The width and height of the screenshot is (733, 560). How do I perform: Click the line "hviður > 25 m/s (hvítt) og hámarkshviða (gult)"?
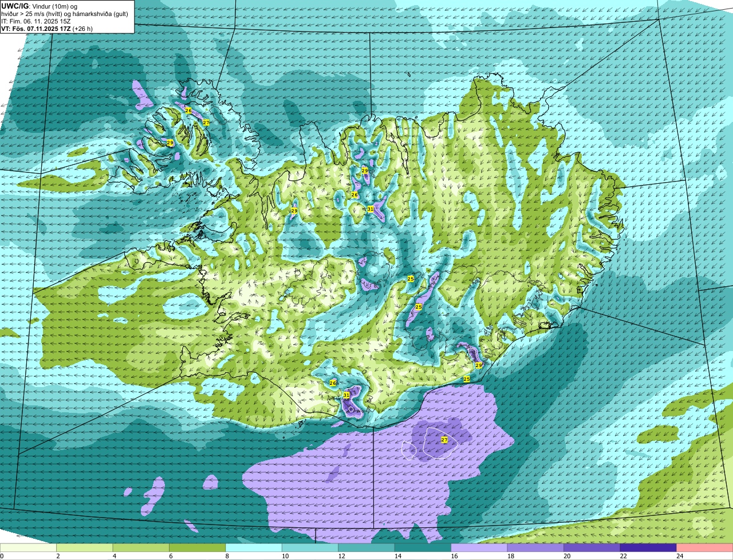click(65, 13)
